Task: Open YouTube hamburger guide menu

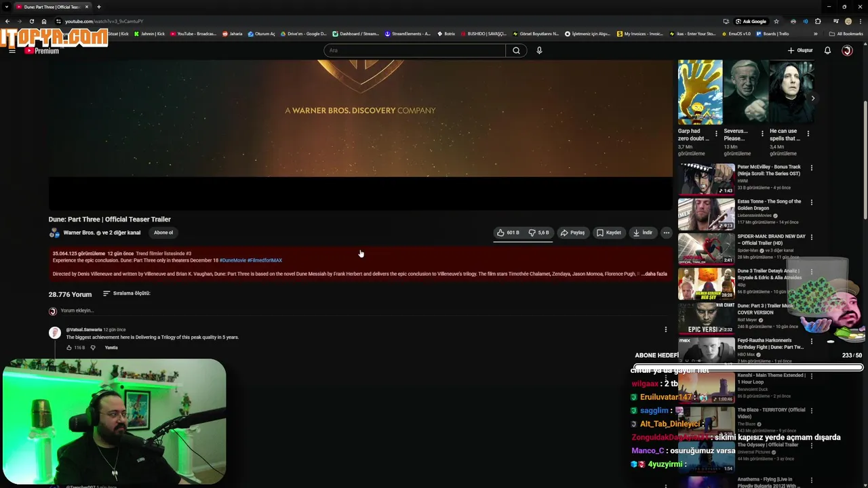Action: (x=12, y=51)
